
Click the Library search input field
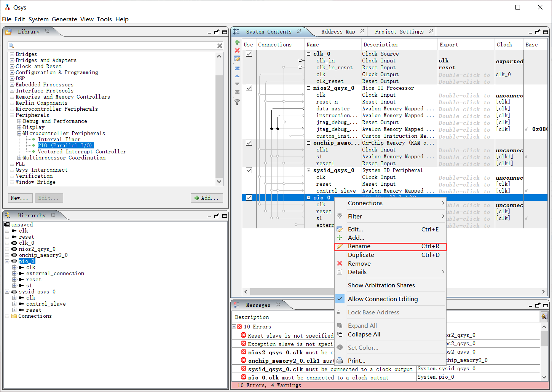pos(114,46)
